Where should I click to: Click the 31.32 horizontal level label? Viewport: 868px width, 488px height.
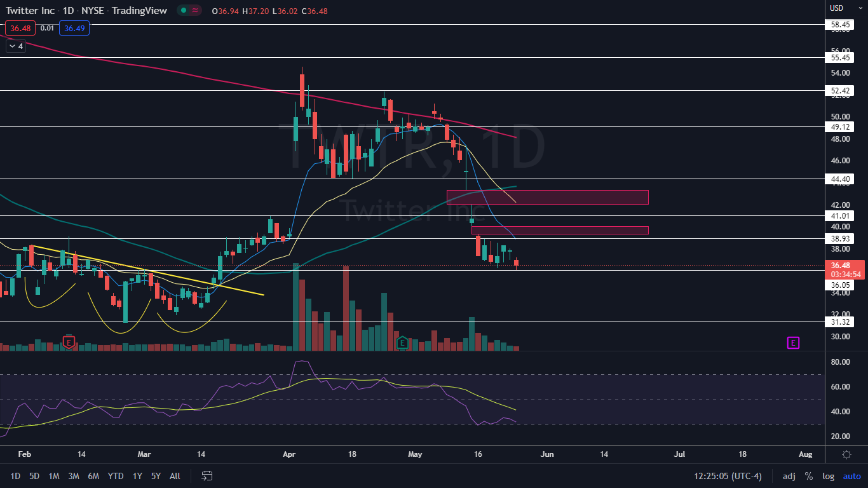pos(840,322)
